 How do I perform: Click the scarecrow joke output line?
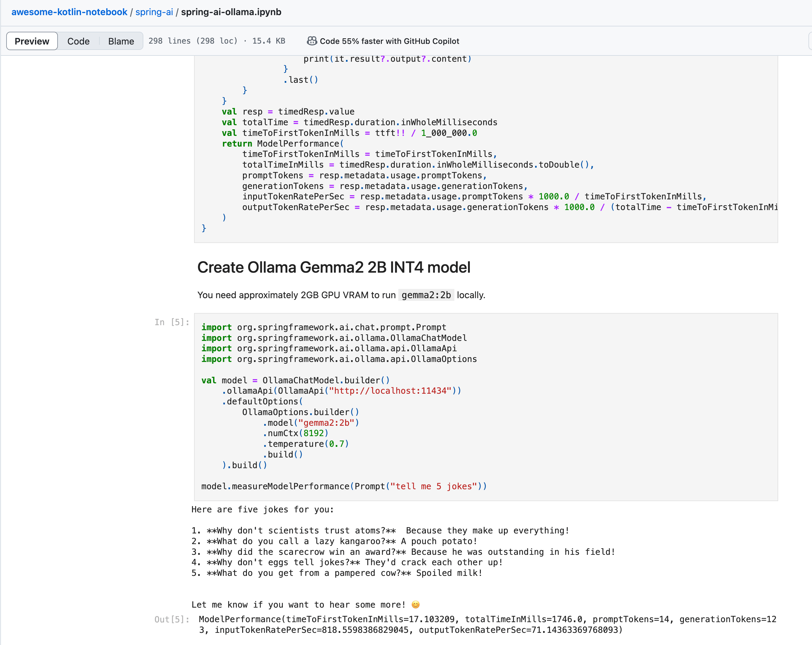point(403,552)
